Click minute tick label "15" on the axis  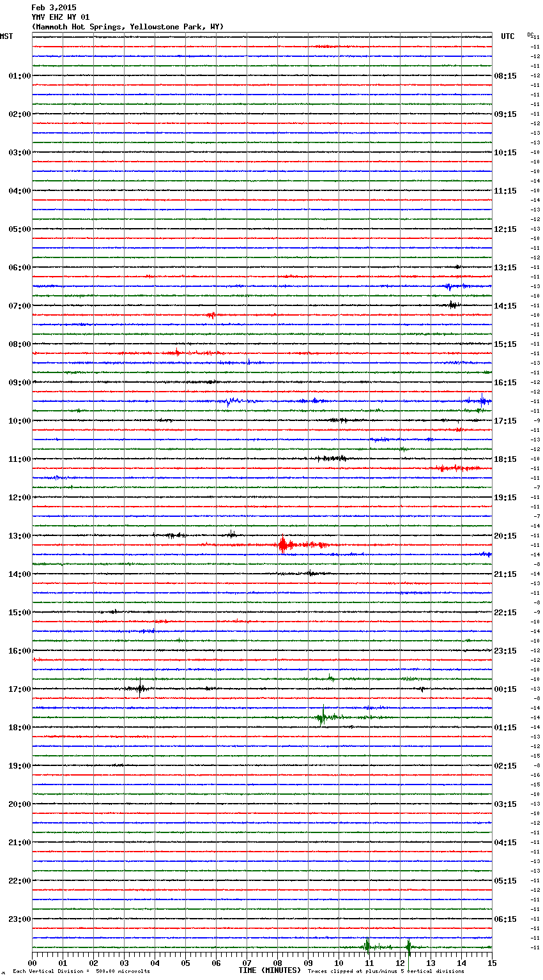492,963
